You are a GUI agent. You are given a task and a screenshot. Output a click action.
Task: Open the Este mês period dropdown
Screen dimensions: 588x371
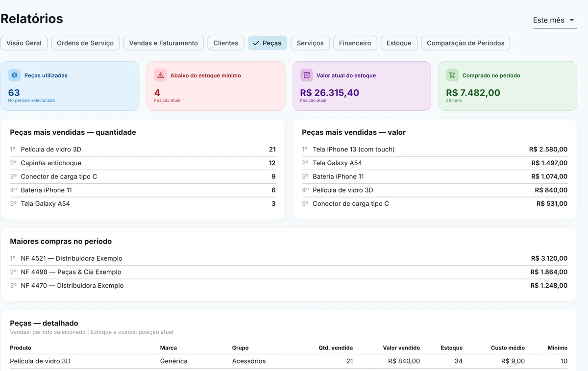555,20
